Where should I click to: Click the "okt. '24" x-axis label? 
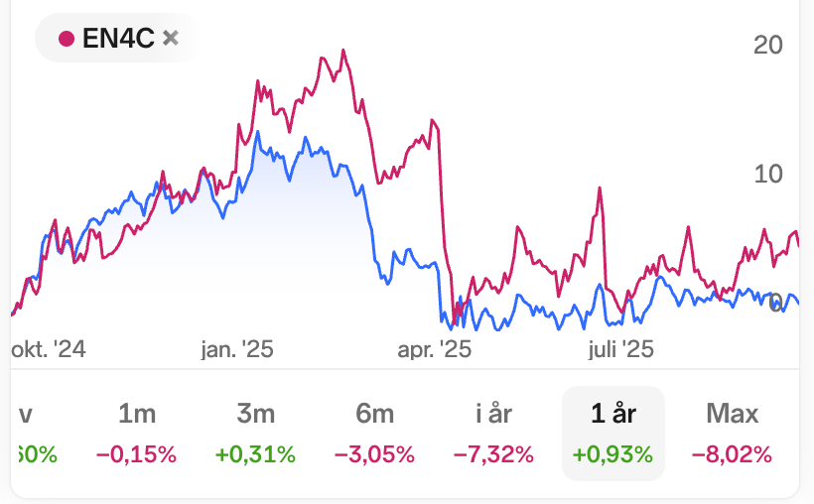pos(49,349)
